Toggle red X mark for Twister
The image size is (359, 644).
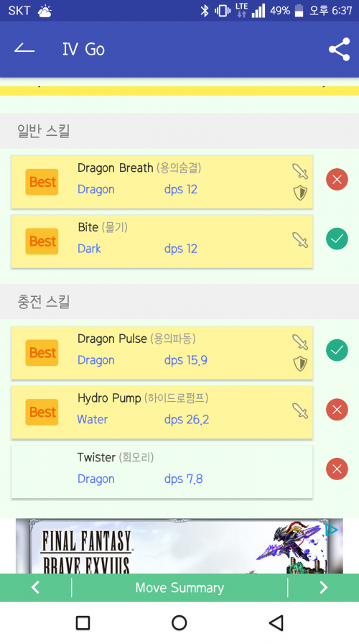(x=337, y=469)
